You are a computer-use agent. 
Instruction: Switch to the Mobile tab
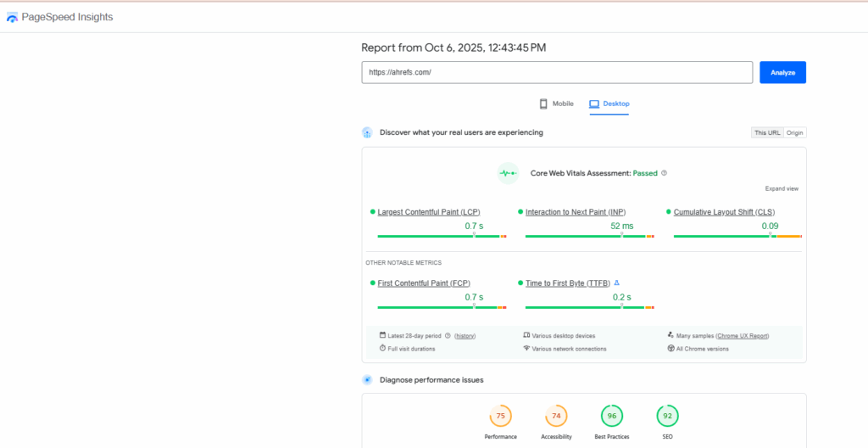(557, 104)
